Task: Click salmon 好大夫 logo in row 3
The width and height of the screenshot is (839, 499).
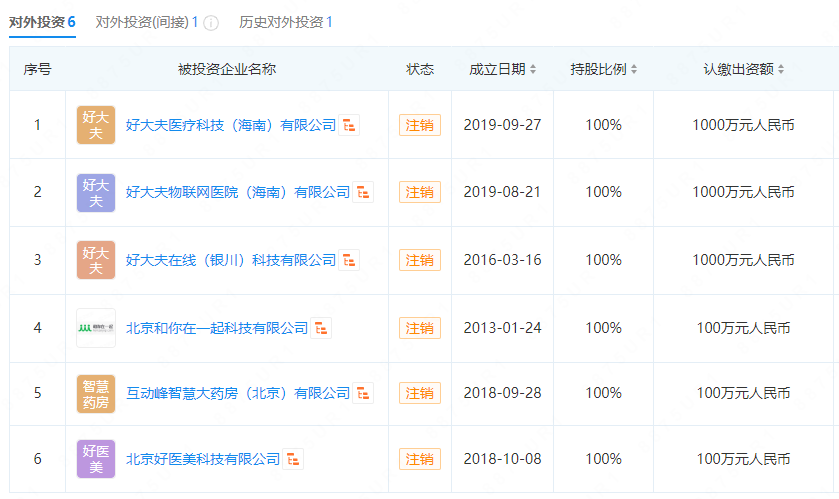Action: coord(96,260)
